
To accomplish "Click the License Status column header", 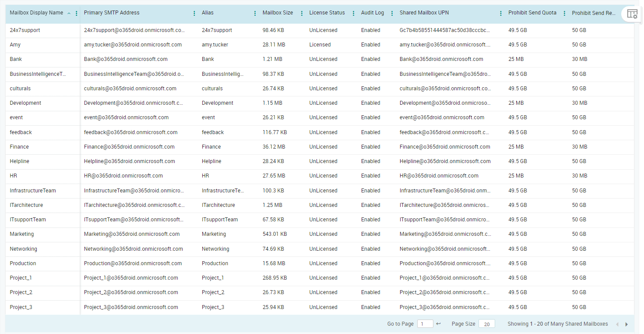I will [327, 13].
